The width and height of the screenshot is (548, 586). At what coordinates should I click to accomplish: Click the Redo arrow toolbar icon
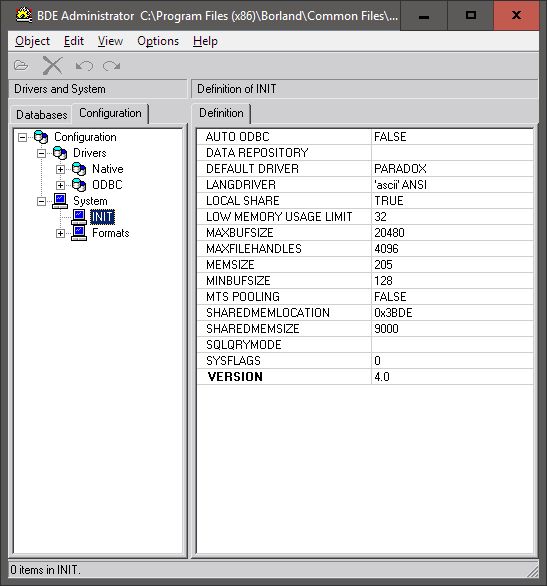pos(111,66)
